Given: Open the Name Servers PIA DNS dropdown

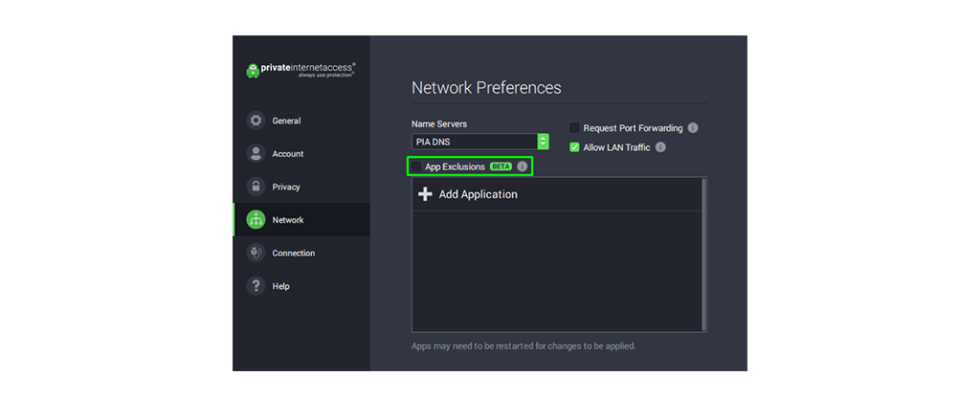Looking at the screenshot, I should pyautogui.click(x=474, y=142).
